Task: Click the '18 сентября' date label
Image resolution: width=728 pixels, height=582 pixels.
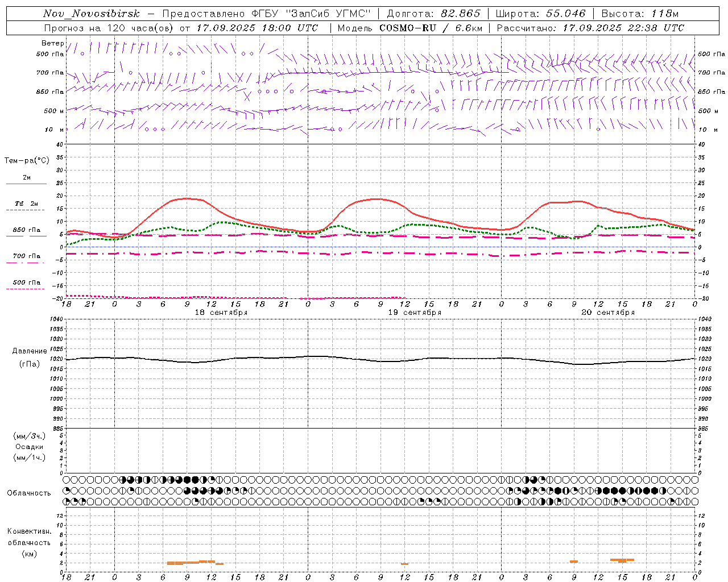Action: coord(221,313)
